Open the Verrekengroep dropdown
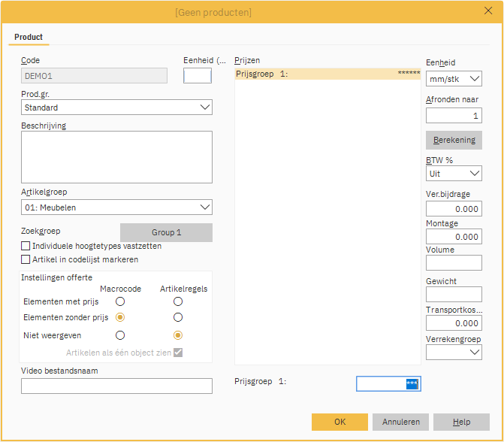The width and height of the screenshot is (504, 442). coord(454,352)
